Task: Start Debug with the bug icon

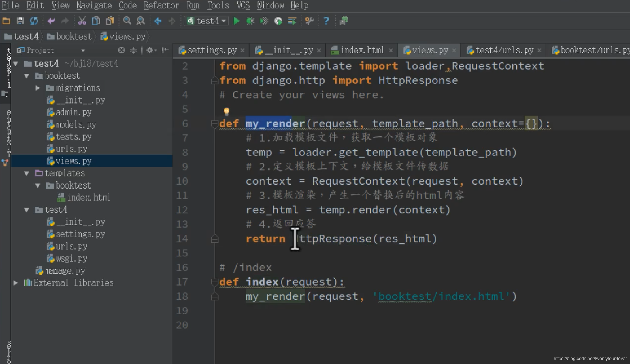Action: (250, 21)
